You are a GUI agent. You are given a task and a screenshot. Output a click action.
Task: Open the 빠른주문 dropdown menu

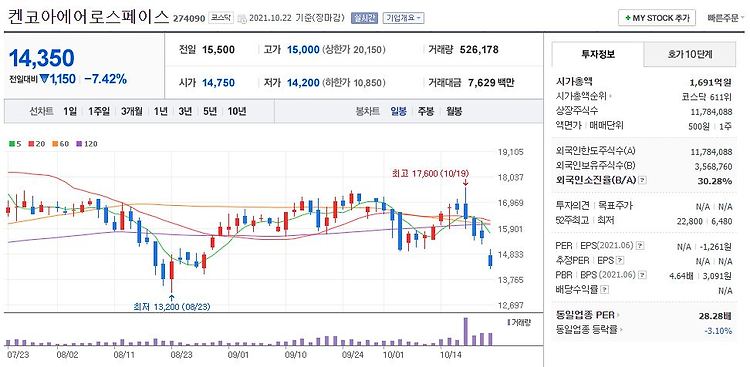point(727,18)
